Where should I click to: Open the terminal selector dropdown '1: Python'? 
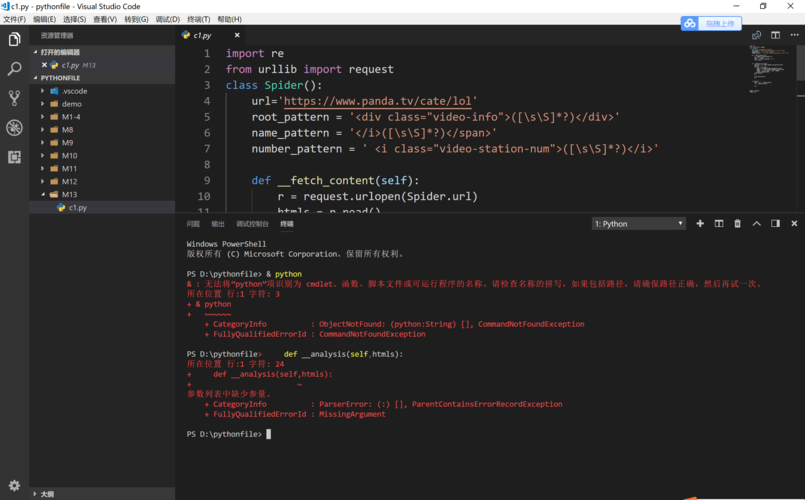[639, 224]
